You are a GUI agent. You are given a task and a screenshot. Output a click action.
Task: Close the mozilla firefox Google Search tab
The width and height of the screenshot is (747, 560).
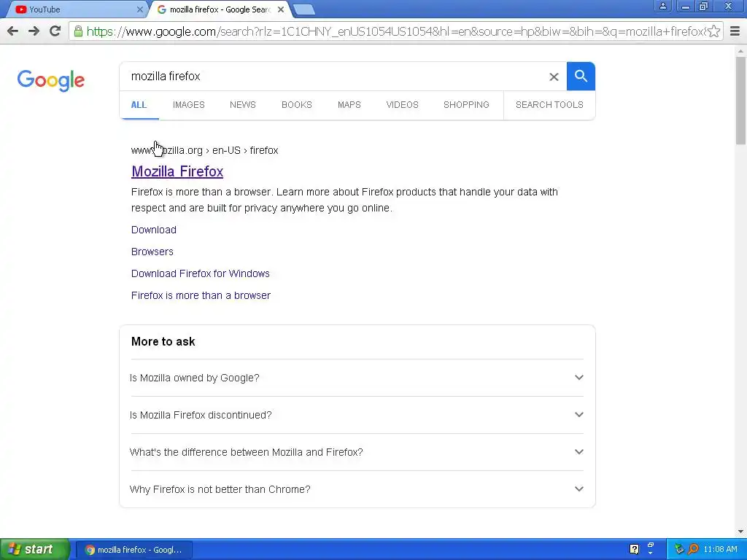click(281, 9)
